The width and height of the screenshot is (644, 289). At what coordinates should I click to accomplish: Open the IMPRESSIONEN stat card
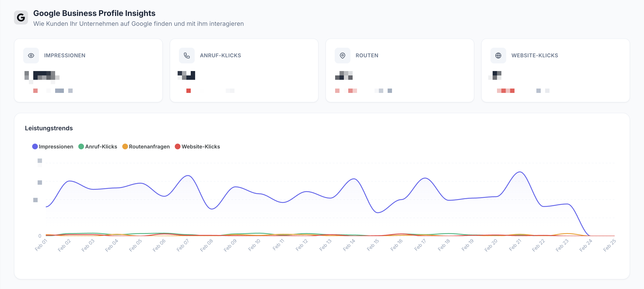coord(88,70)
